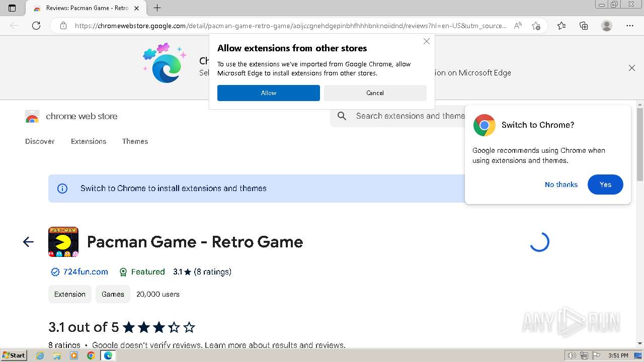This screenshot has height=362, width=644.
Task: Click the Windows Start button
Action: [x=14, y=355]
